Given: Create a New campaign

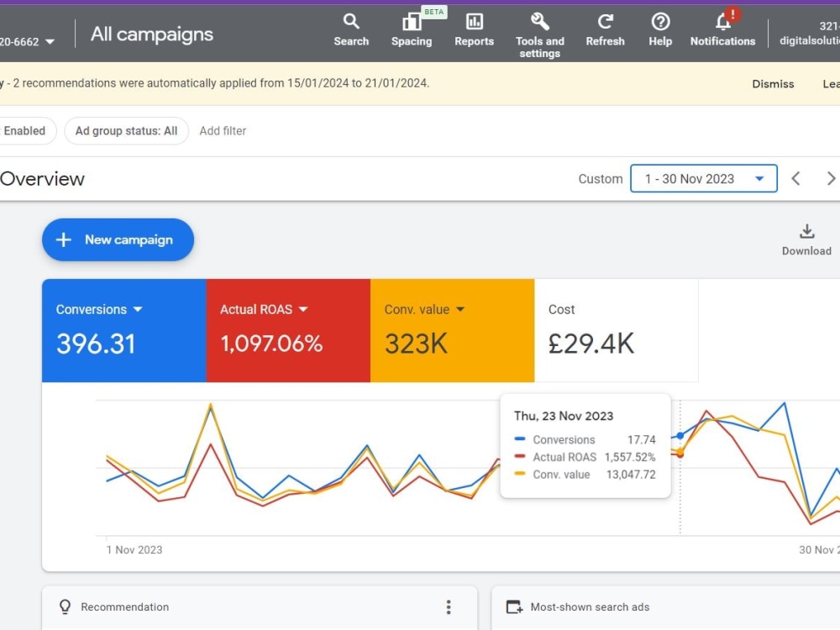Looking at the screenshot, I should click(x=118, y=239).
